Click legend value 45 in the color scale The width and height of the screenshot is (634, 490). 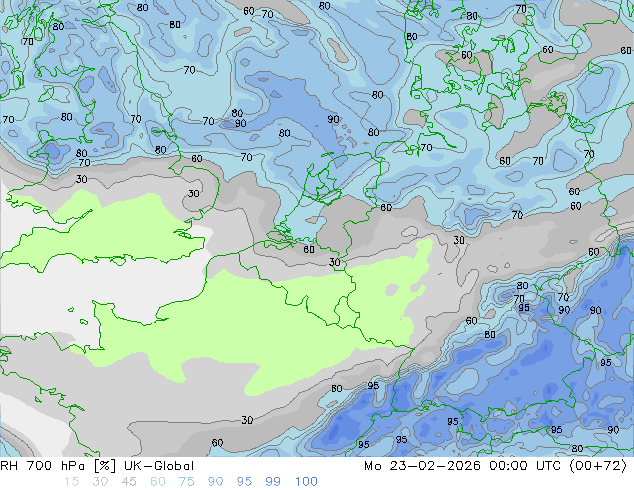tap(129, 482)
